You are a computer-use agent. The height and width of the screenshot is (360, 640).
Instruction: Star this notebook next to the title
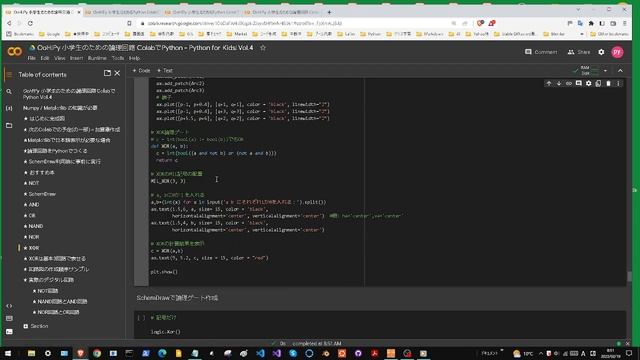(x=263, y=48)
